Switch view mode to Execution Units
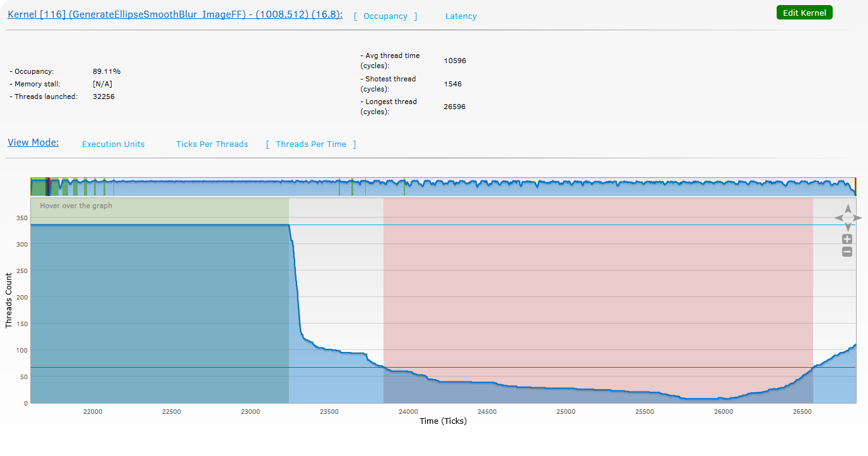The width and height of the screenshot is (868, 456). point(113,144)
